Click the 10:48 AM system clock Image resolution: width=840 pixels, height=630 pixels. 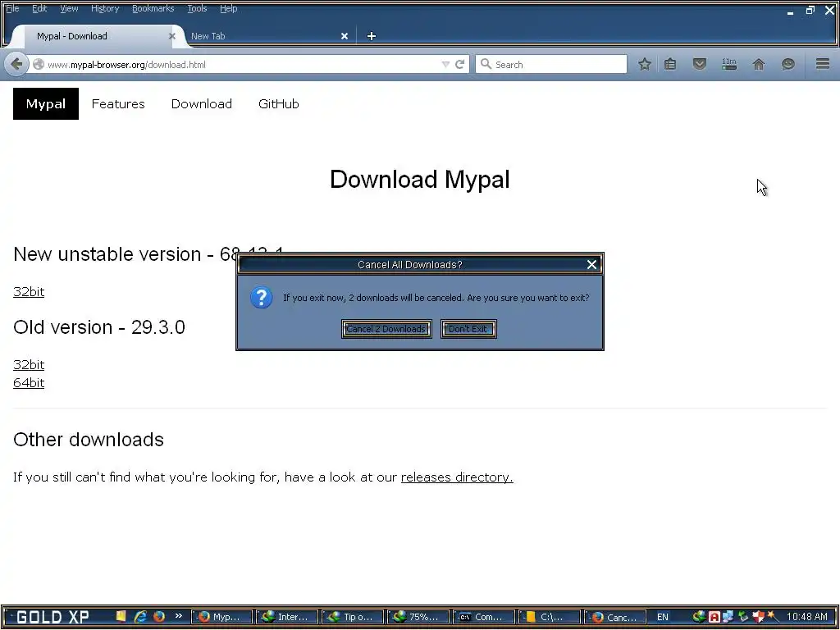[x=807, y=617]
